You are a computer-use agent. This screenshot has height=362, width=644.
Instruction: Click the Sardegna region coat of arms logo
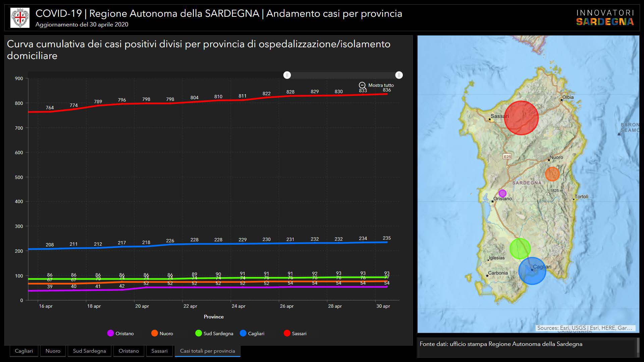click(20, 18)
